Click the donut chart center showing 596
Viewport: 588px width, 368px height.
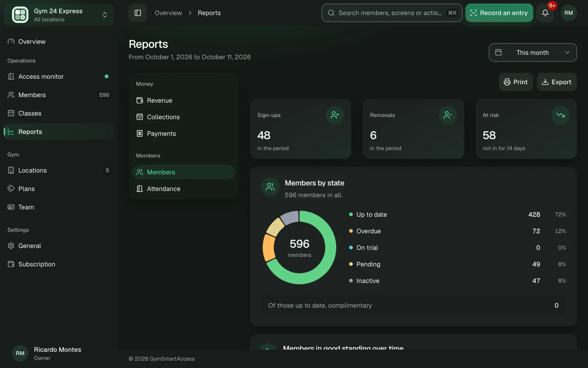[x=300, y=247]
